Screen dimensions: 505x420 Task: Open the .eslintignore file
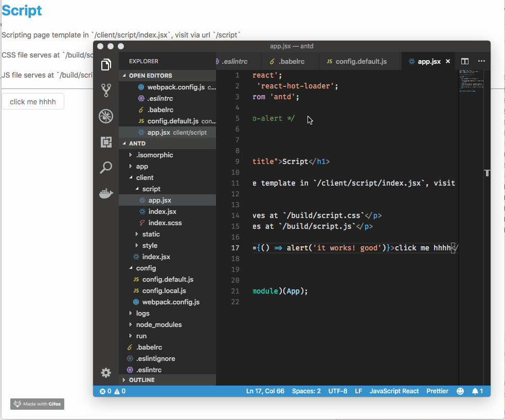[x=168, y=358]
